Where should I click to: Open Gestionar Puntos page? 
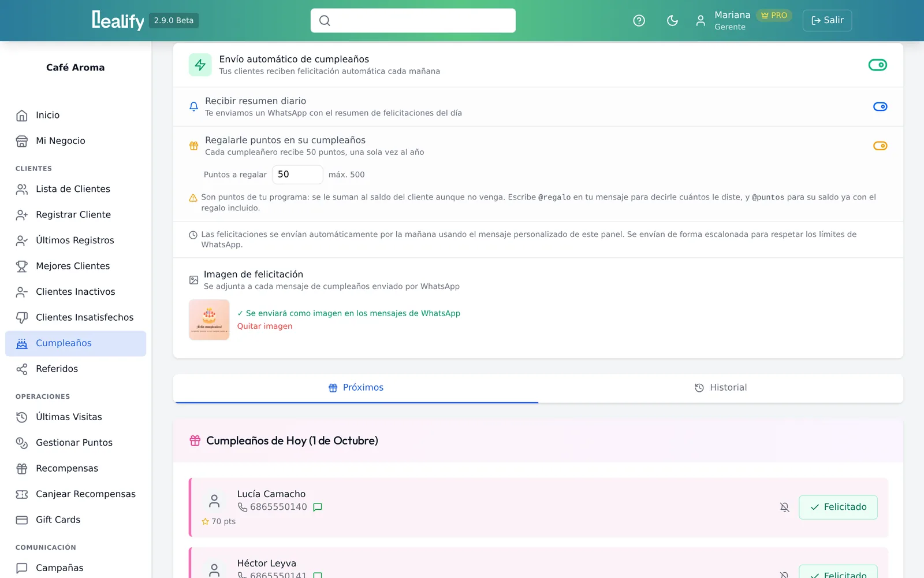(76, 443)
